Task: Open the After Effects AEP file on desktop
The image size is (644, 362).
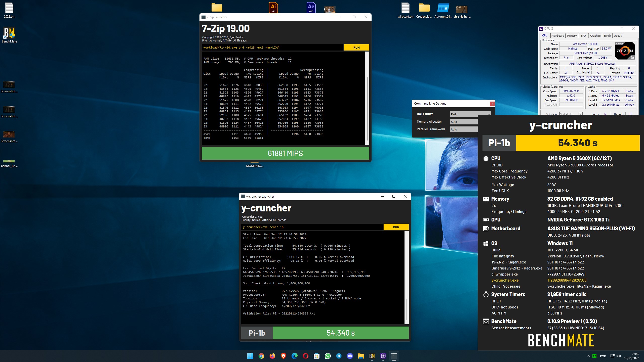Action: click(311, 7)
